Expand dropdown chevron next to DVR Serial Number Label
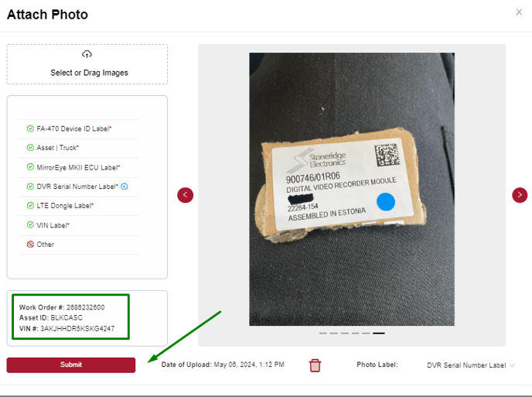 [513, 365]
